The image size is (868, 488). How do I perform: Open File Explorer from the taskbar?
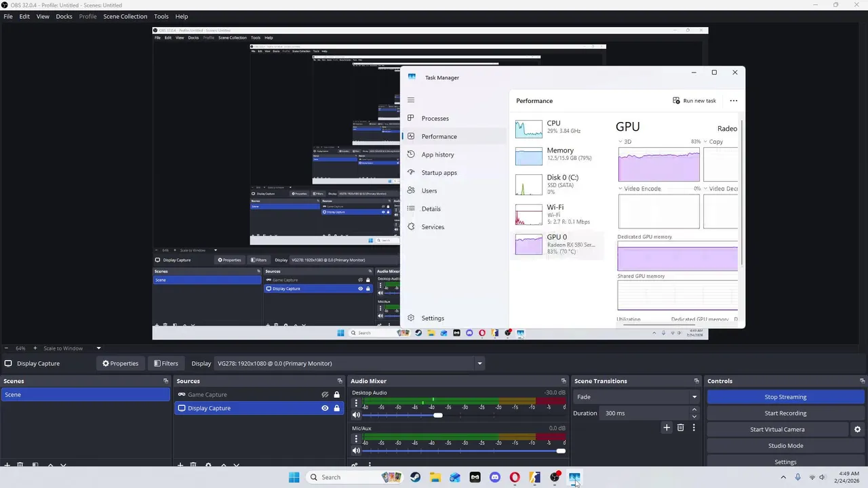435,477
